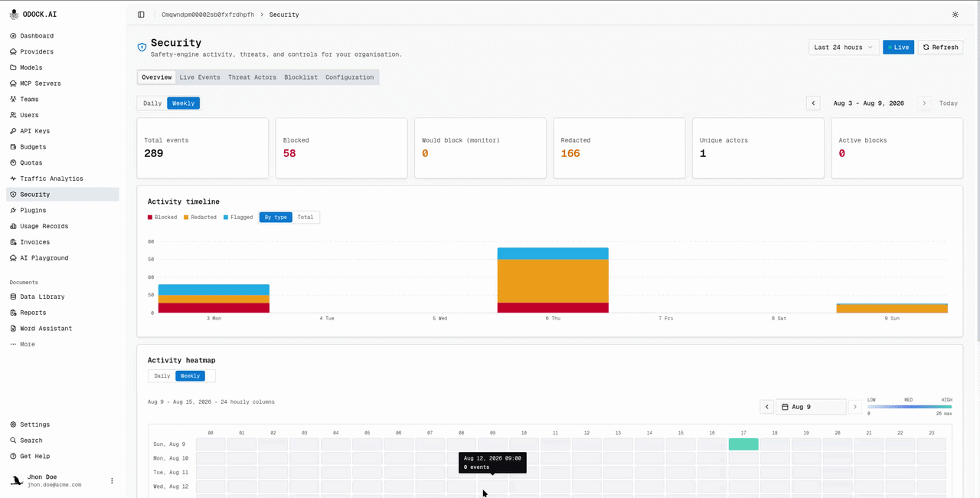Click Active blocks card
Image resolution: width=980 pixels, height=498 pixels.
pyautogui.click(x=897, y=148)
